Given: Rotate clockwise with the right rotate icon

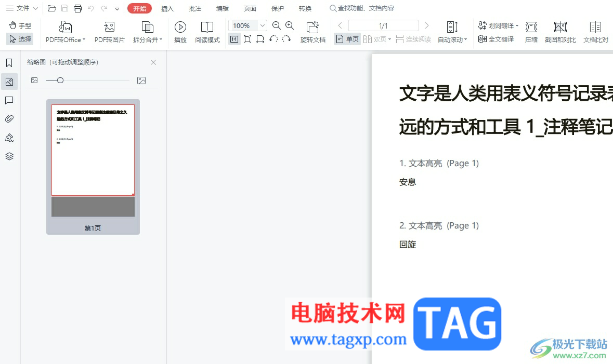Looking at the screenshot, I should 286,39.
